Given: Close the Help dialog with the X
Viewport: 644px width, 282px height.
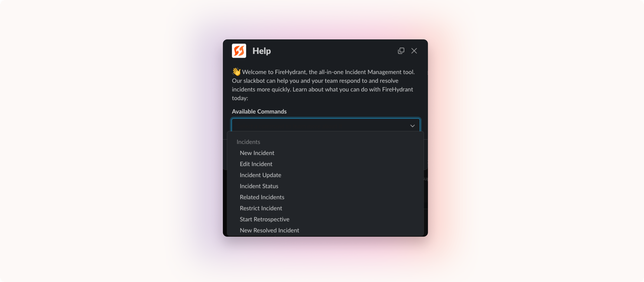Looking at the screenshot, I should coord(414,51).
